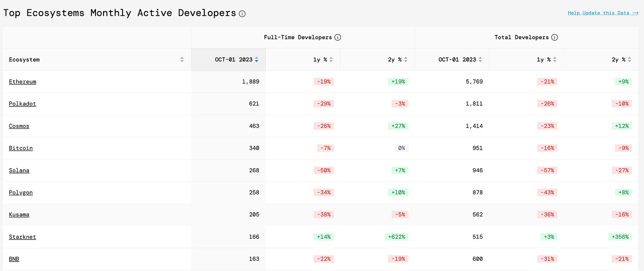The width and height of the screenshot is (644, 271).
Task: Open the Cosmos ecosystem link
Action: (x=19, y=126)
